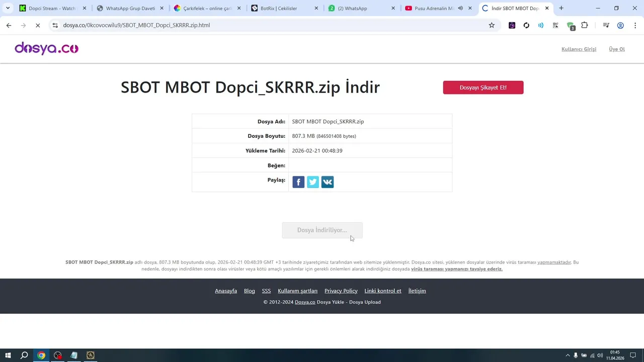Screen dimensions: 644x362
Task: Open Linki kontrol et footer link
Action: (383, 291)
